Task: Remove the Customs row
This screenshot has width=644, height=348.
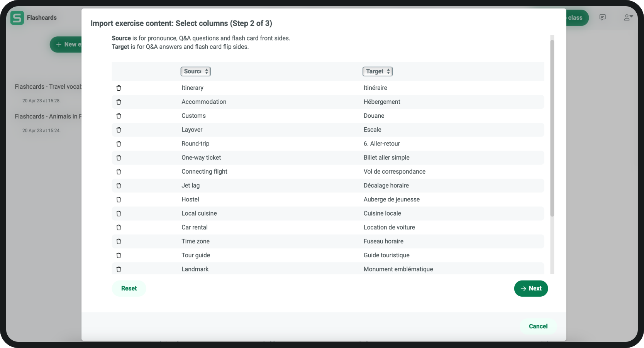Action: pos(119,116)
